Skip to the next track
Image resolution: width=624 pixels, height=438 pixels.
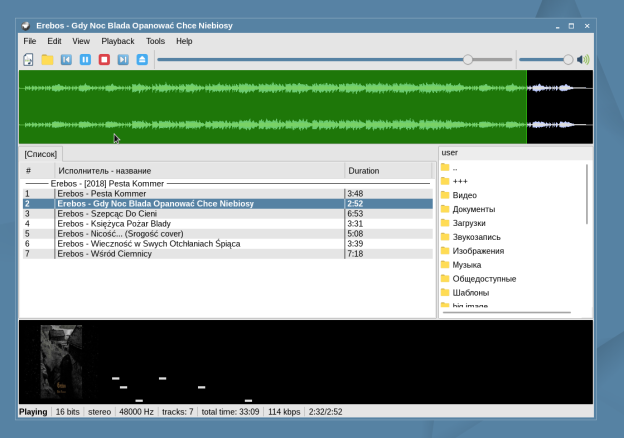click(123, 60)
